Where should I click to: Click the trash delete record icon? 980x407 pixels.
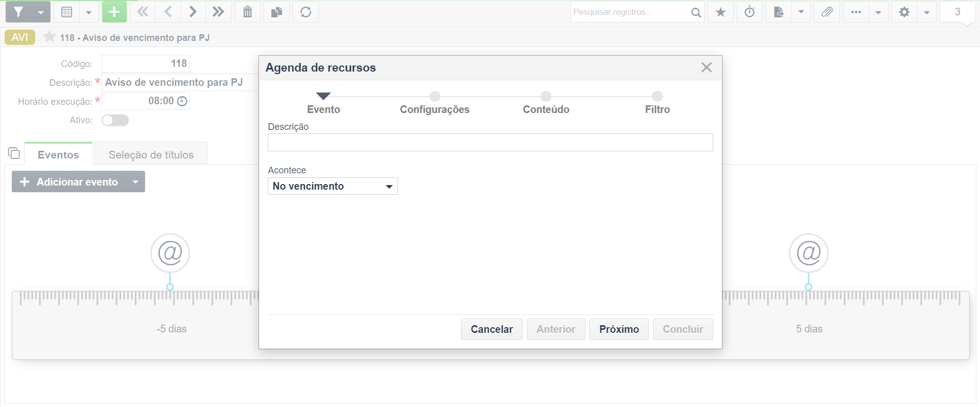(x=247, y=12)
